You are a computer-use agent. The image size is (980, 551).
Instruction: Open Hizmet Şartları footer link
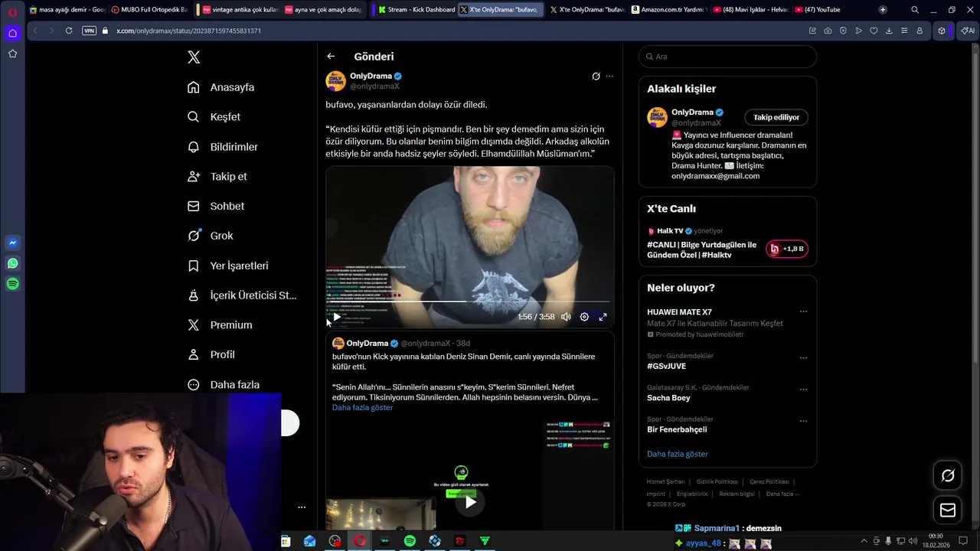665,482
